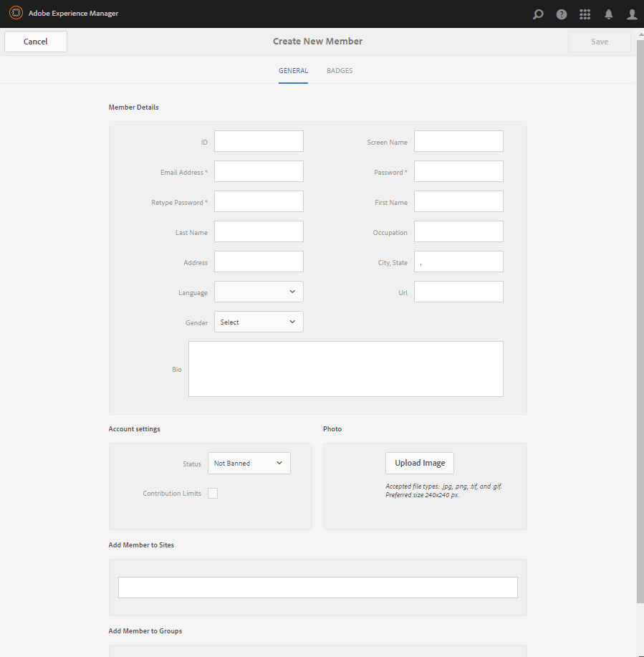Viewport: 644px width, 657px height.
Task: Open the user profile icon
Action: click(632, 14)
